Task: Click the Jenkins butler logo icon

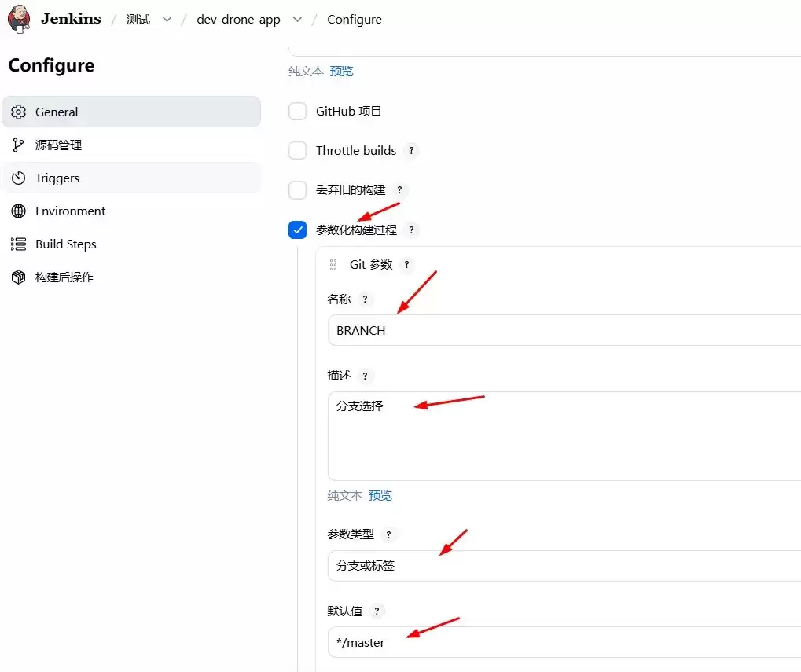Action: 19,20
